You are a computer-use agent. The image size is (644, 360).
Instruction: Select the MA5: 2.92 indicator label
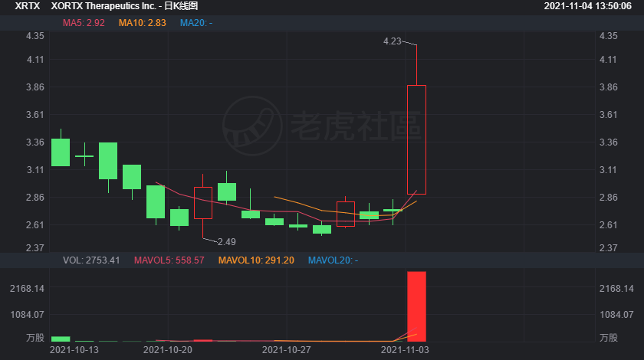84,23
